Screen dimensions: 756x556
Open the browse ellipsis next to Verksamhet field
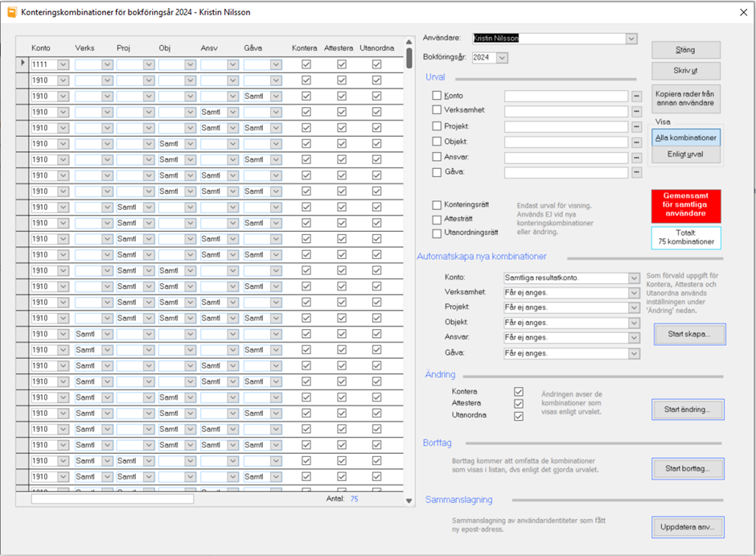[637, 111]
